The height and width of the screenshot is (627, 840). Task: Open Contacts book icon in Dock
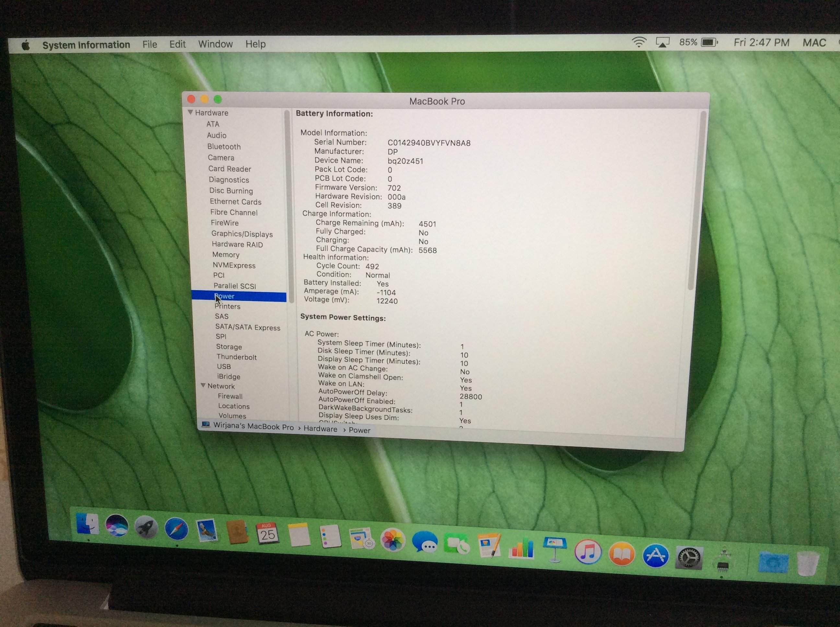coord(237,532)
